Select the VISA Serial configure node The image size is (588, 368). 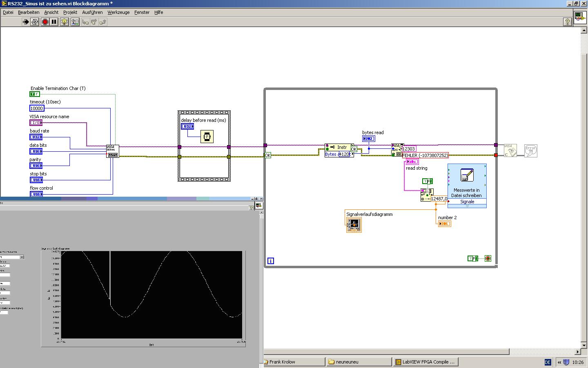pyautogui.click(x=112, y=151)
